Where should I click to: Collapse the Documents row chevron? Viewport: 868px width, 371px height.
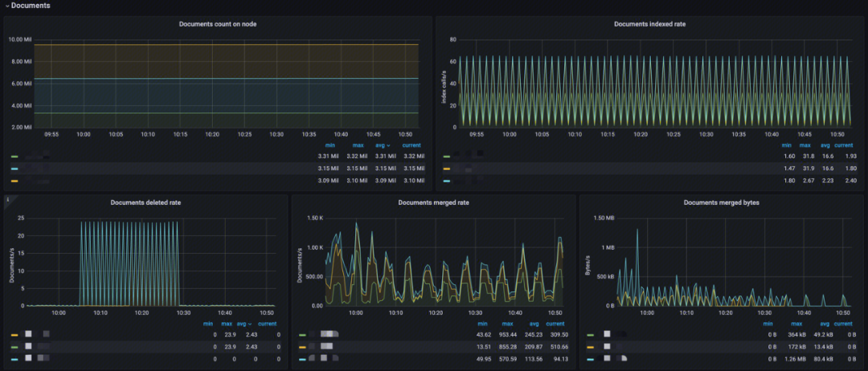(x=6, y=6)
